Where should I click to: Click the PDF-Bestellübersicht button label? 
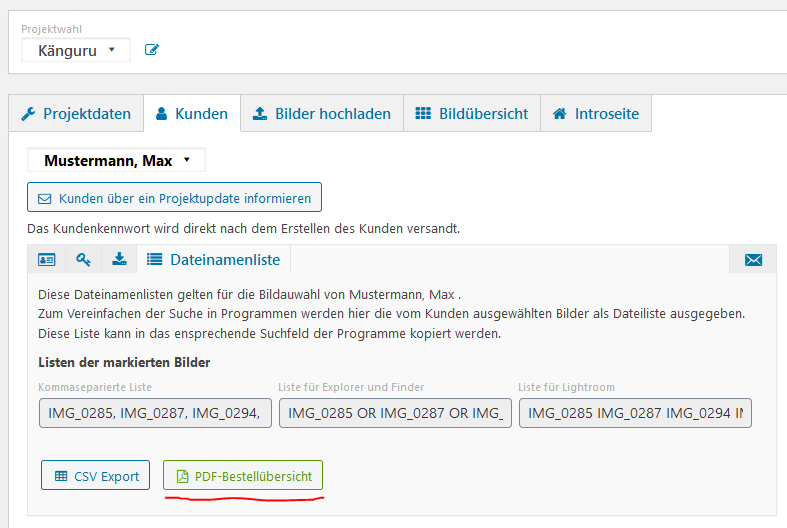253,476
